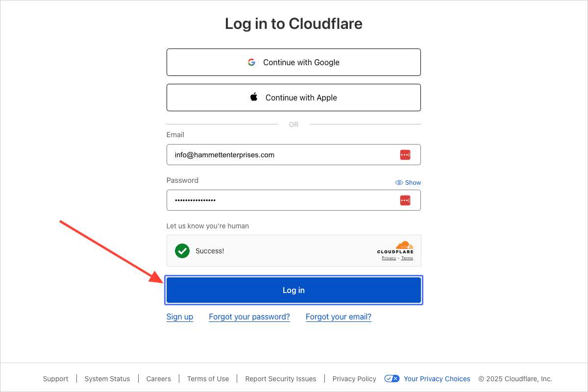Continue with Apple sign-in
This screenshot has height=392, width=588.
(294, 98)
